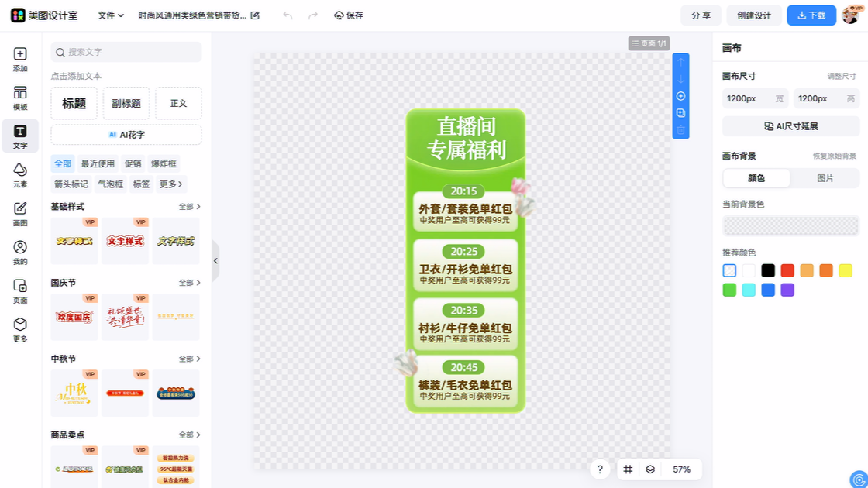Collapse the left text panel
The width and height of the screenshot is (868, 488).
(x=215, y=261)
